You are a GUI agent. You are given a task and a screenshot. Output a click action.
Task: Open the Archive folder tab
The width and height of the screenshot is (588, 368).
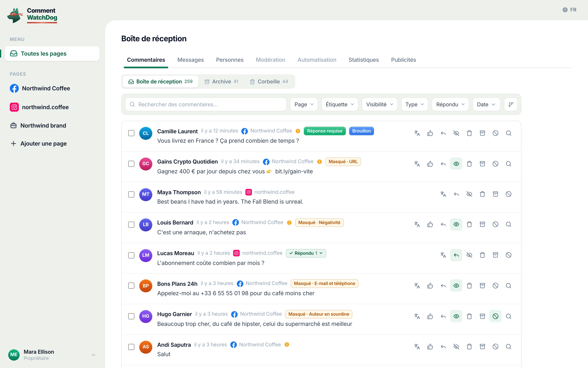point(221,82)
